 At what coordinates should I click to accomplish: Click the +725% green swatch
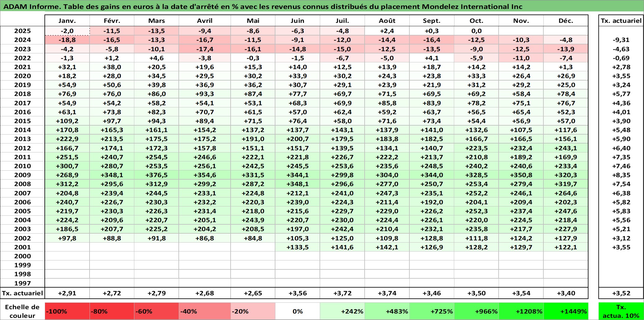tap(432, 311)
